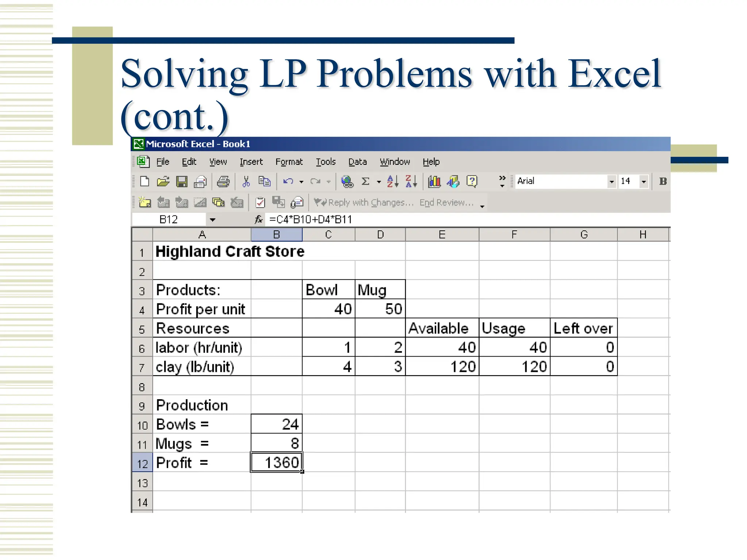
Task: Open the Format menu
Action: (x=289, y=162)
